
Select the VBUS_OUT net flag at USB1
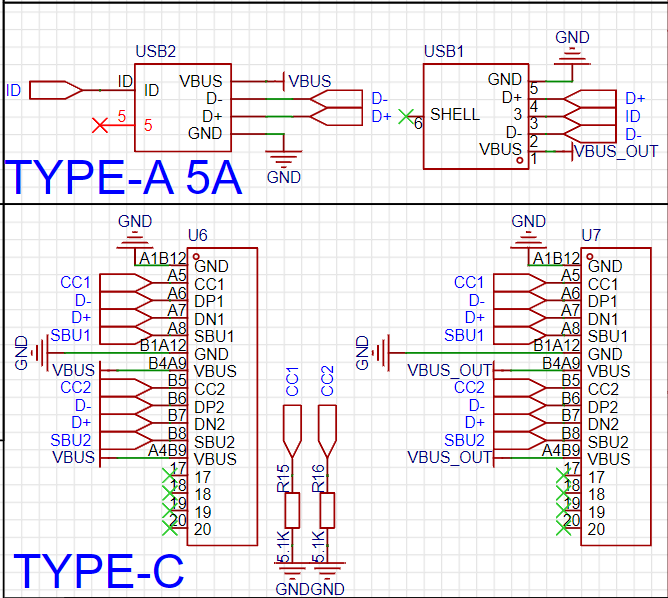click(x=612, y=151)
